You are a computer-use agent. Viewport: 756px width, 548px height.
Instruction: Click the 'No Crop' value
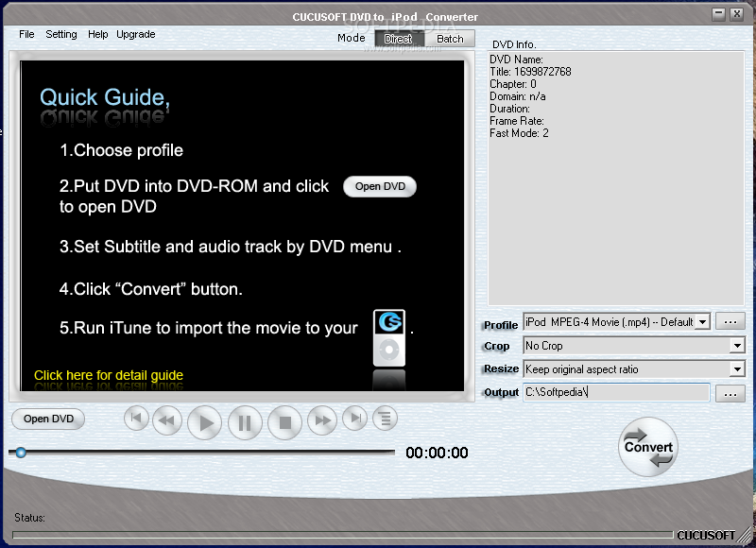click(x=544, y=346)
